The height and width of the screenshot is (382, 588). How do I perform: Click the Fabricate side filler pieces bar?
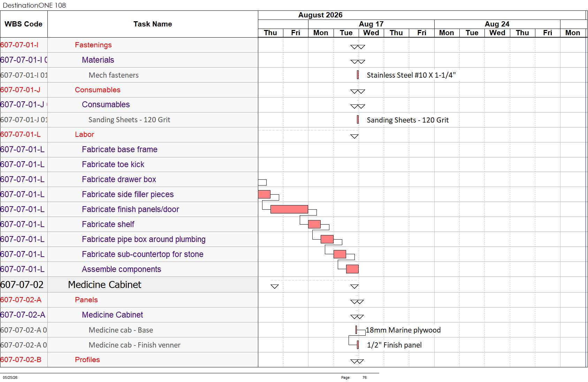tap(264, 194)
